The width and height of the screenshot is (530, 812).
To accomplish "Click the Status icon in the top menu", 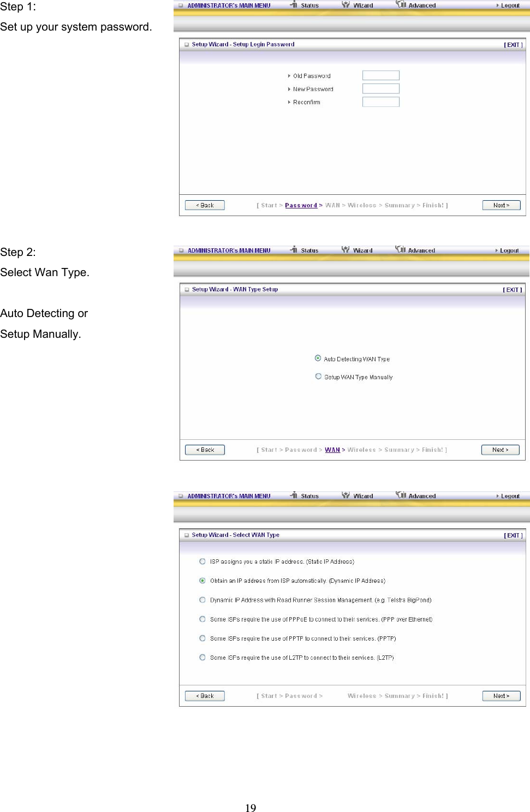I will tap(294, 5).
